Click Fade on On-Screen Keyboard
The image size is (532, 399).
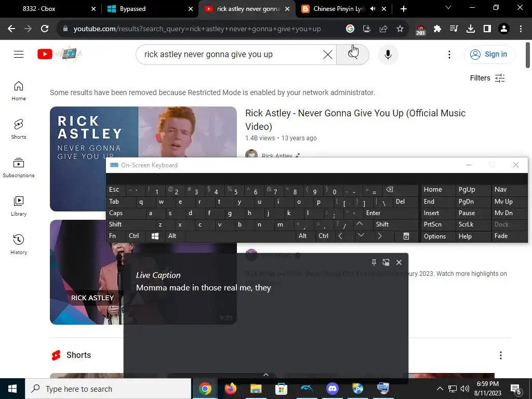tap(509, 236)
